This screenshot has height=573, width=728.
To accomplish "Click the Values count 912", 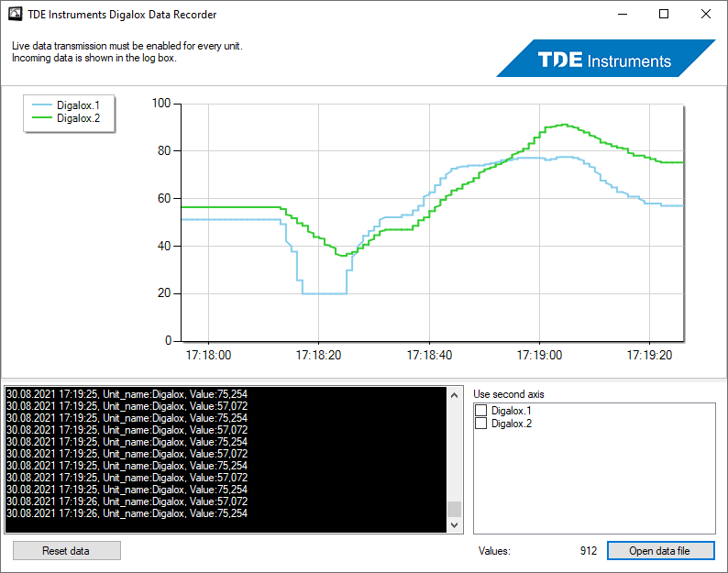I will (589, 551).
